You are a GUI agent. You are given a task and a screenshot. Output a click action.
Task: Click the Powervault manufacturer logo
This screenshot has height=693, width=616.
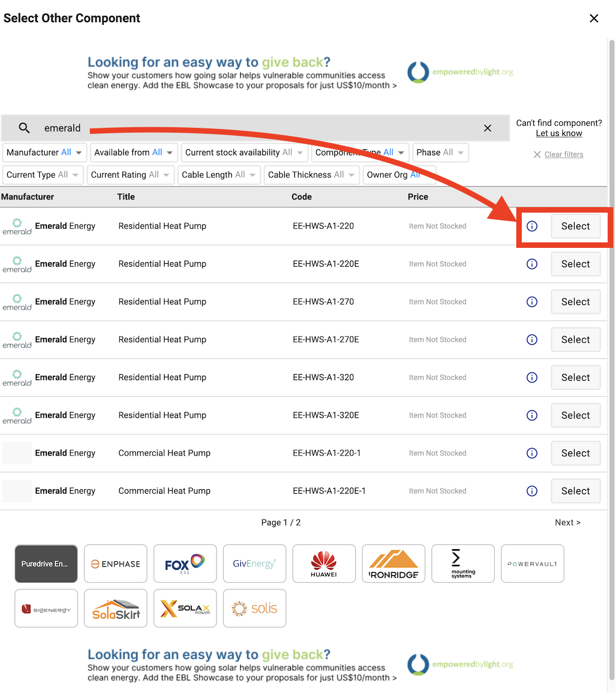(x=532, y=563)
